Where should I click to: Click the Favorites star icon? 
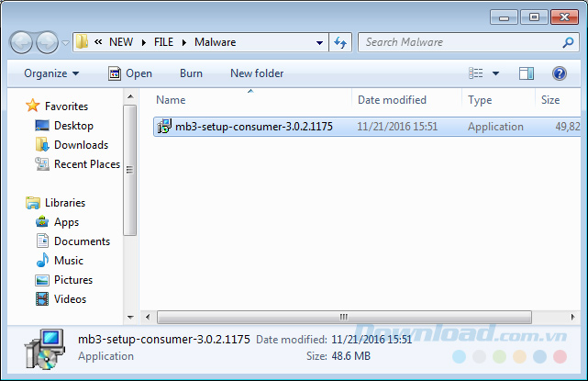(33, 106)
